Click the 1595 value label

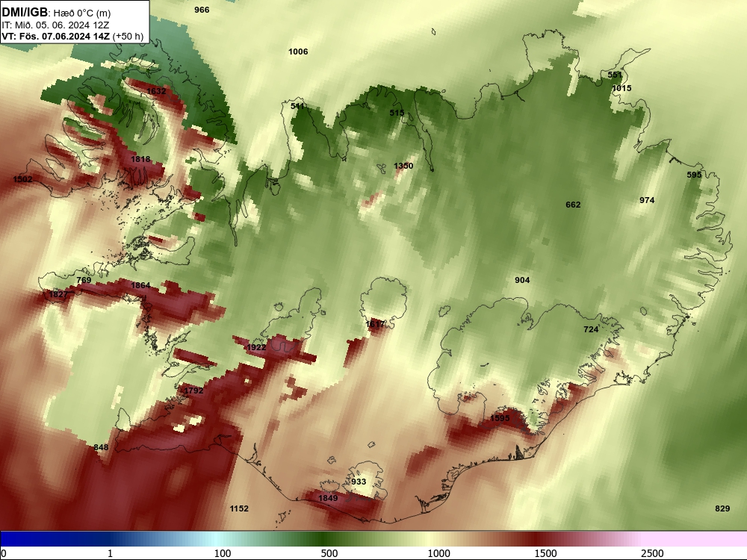500,418
